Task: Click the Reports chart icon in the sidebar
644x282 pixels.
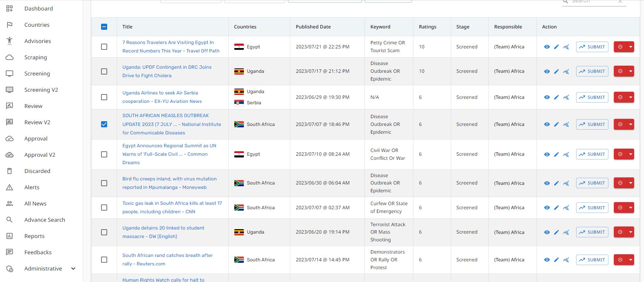Action: 9,236
